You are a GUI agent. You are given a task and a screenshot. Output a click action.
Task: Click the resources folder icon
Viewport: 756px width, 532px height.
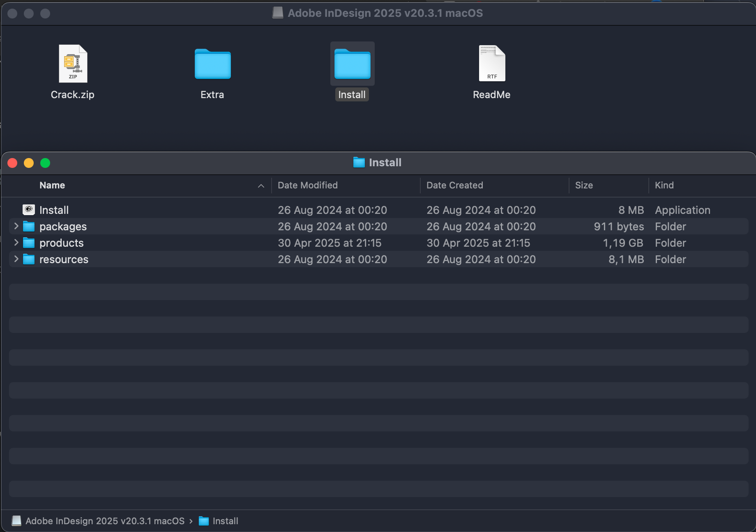29,259
